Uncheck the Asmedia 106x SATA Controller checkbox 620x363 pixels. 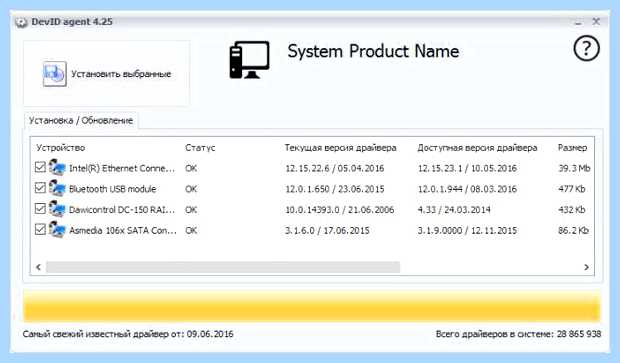click(x=40, y=229)
